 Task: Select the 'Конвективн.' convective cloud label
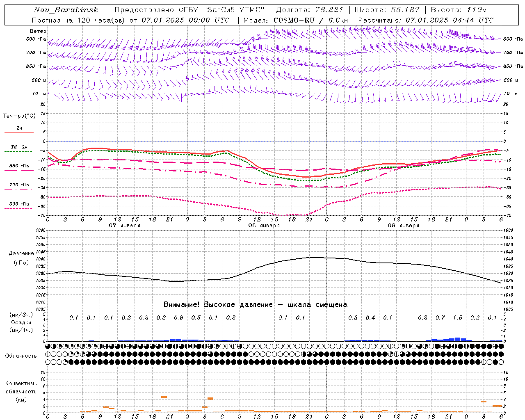pos(21,383)
